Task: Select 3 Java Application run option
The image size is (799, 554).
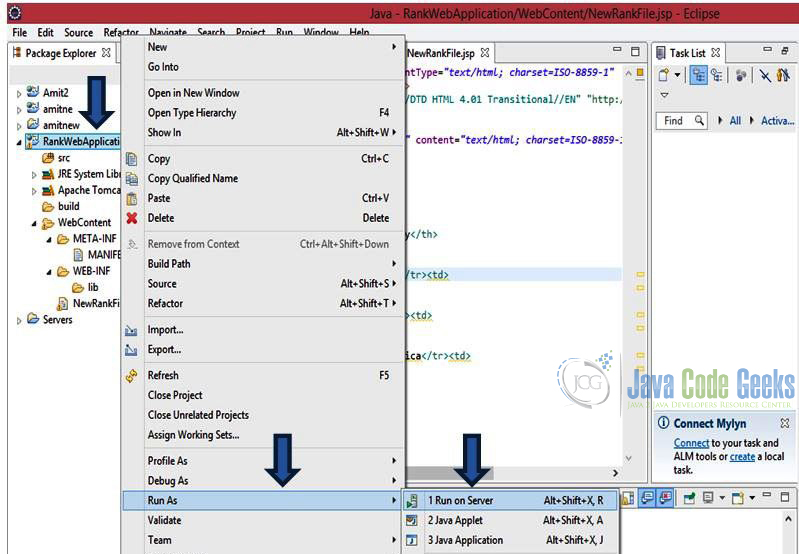Action: [x=511, y=540]
